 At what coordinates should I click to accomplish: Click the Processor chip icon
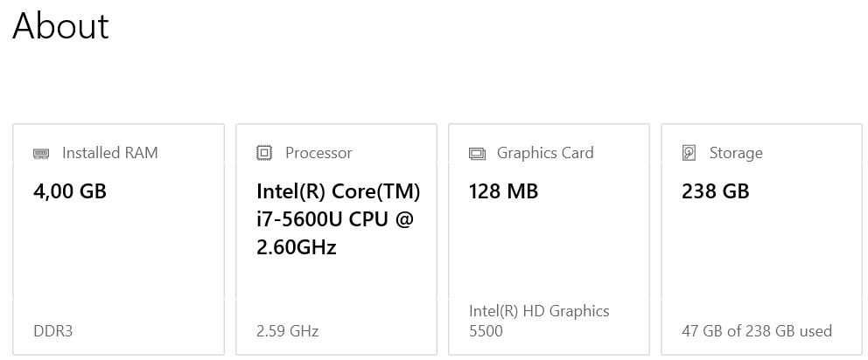coord(264,153)
